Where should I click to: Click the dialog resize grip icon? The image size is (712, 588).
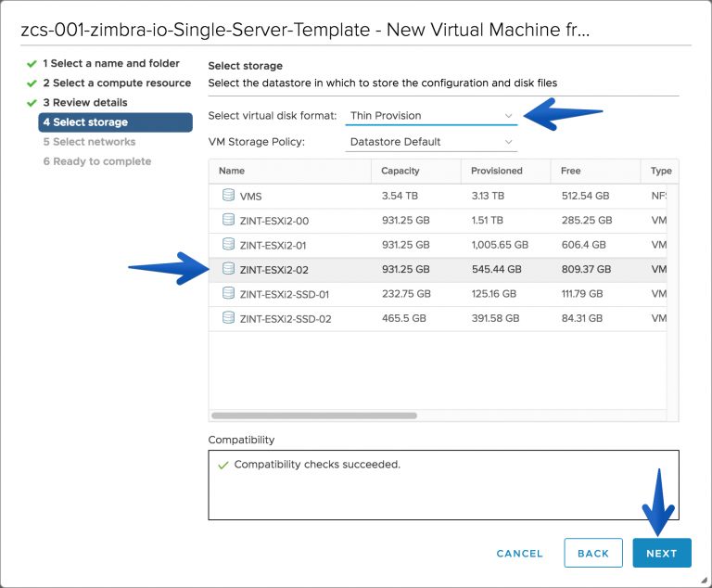click(x=704, y=580)
